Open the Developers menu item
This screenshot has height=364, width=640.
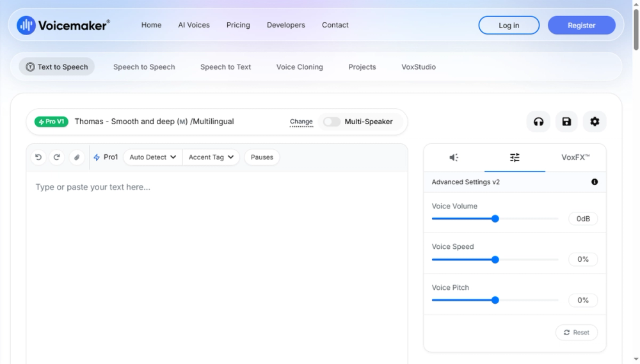[x=286, y=25]
